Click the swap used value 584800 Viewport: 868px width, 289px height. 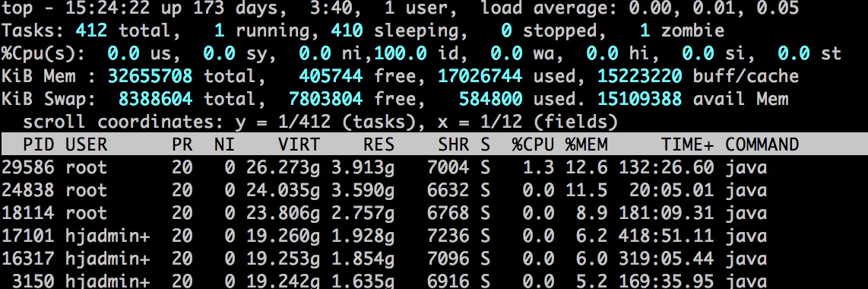click(490, 99)
